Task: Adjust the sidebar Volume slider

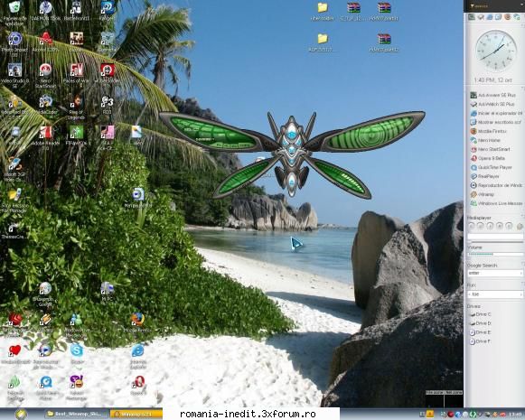Action: click(495, 255)
